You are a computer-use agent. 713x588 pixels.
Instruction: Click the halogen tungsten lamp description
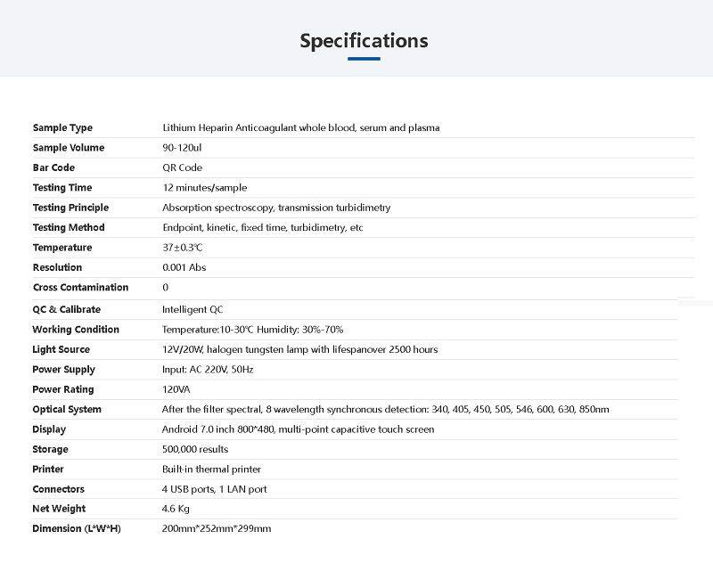pos(299,350)
